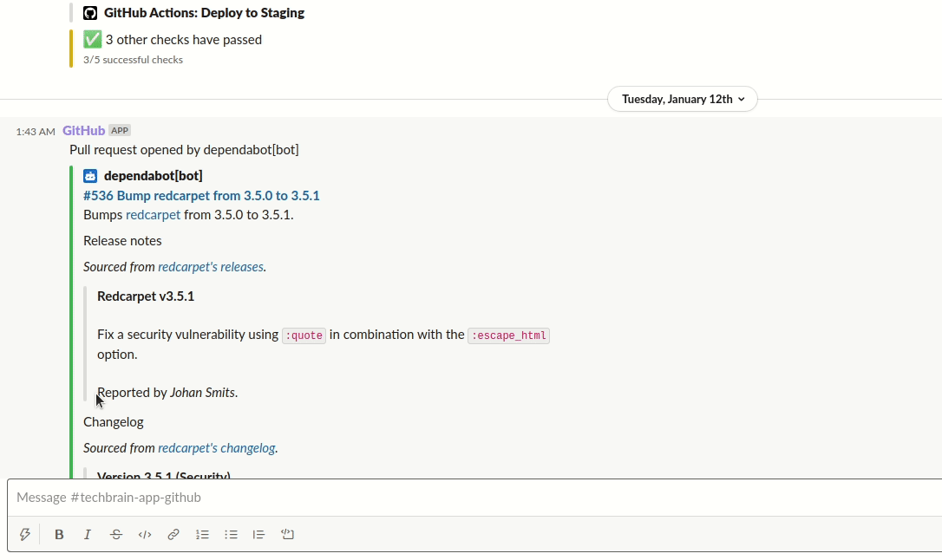
Task: Open pull request #536 Bump redcarpet link
Action: (x=201, y=196)
